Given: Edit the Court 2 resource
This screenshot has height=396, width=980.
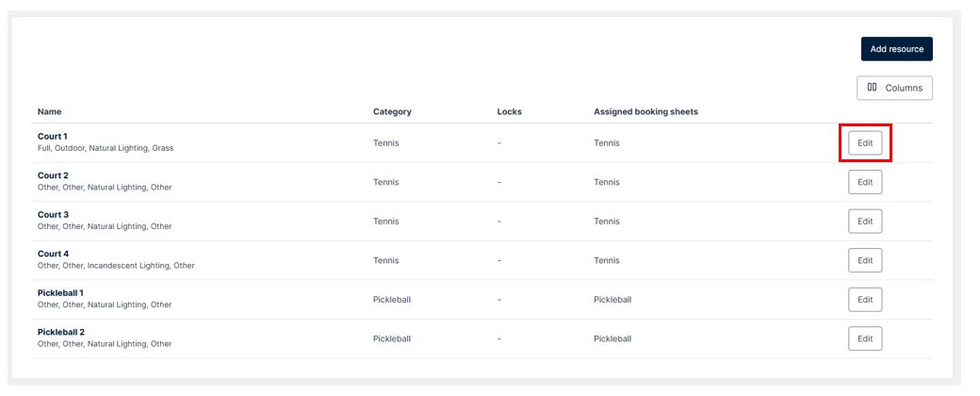Looking at the screenshot, I should tap(865, 182).
